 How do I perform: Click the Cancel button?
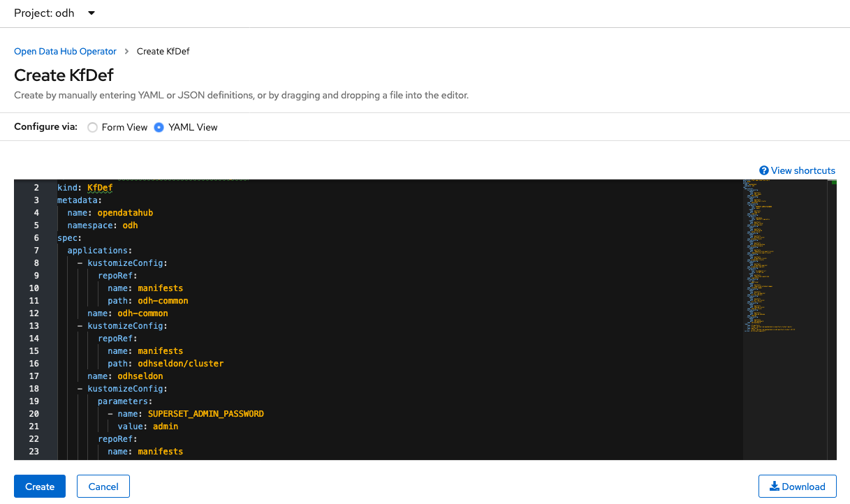[103, 487]
